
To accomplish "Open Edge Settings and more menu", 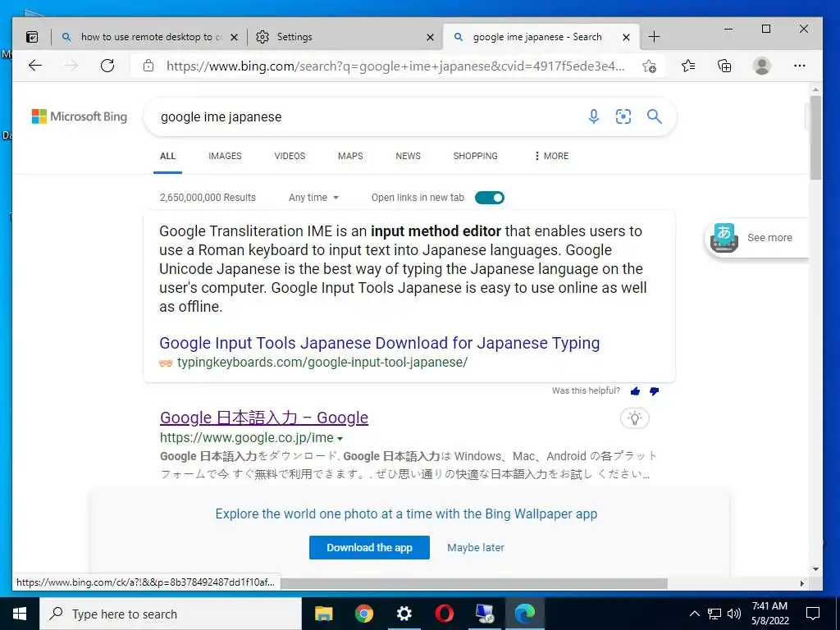I will click(800, 66).
